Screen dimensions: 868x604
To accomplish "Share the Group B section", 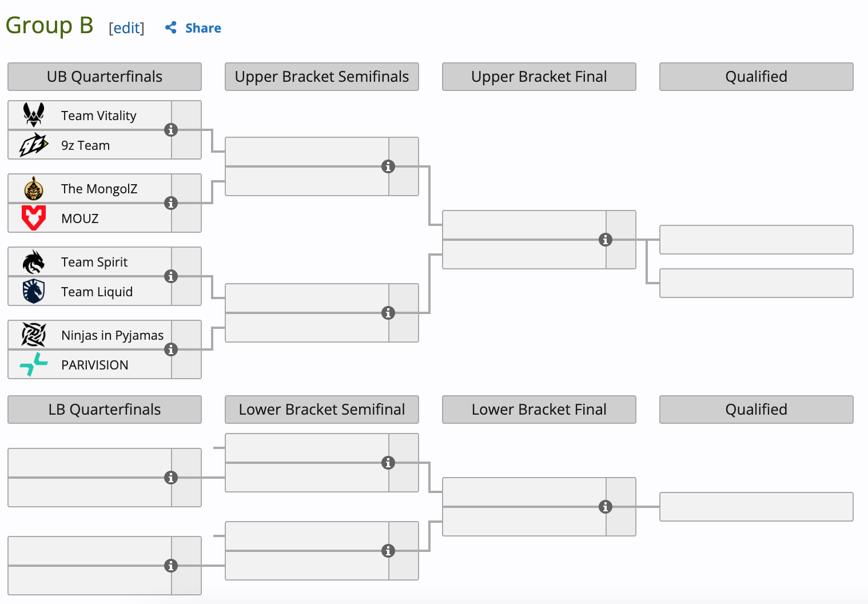I will 193,28.
